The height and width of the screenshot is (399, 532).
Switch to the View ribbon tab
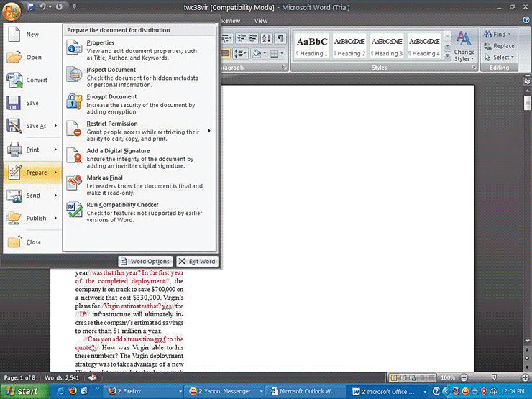[261, 21]
